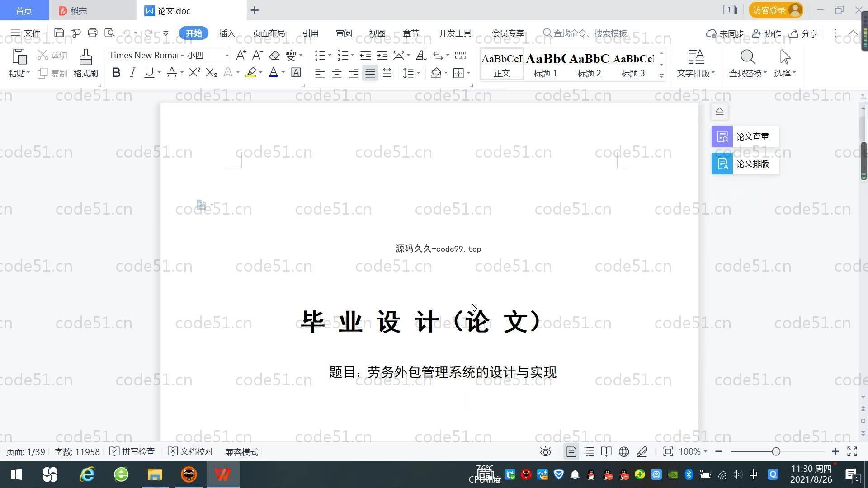Click the zoom slider handle

point(776,452)
